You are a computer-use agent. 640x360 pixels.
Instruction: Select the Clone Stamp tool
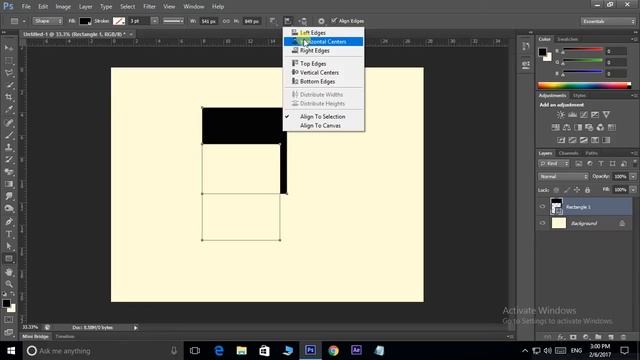point(9,147)
